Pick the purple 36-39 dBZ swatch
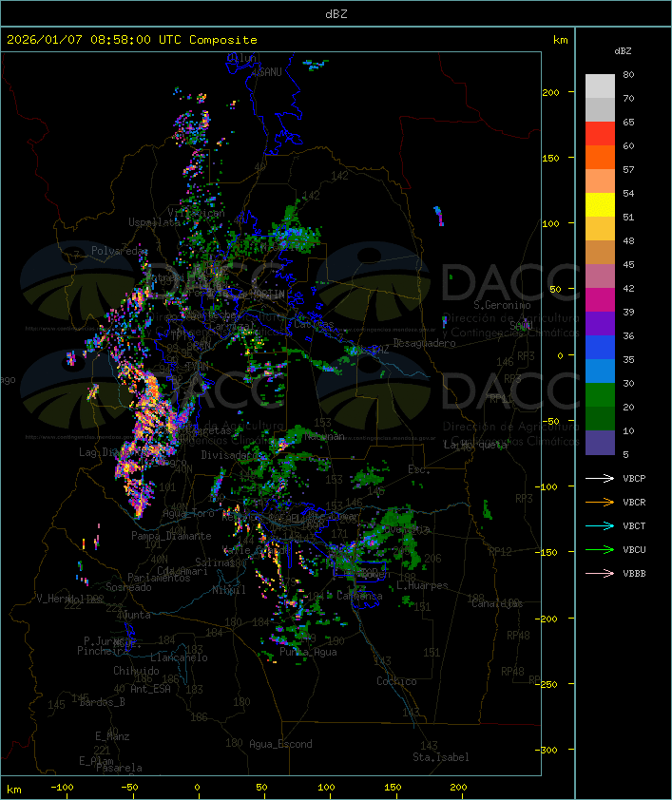672x800 pixels. coord(600,323)
